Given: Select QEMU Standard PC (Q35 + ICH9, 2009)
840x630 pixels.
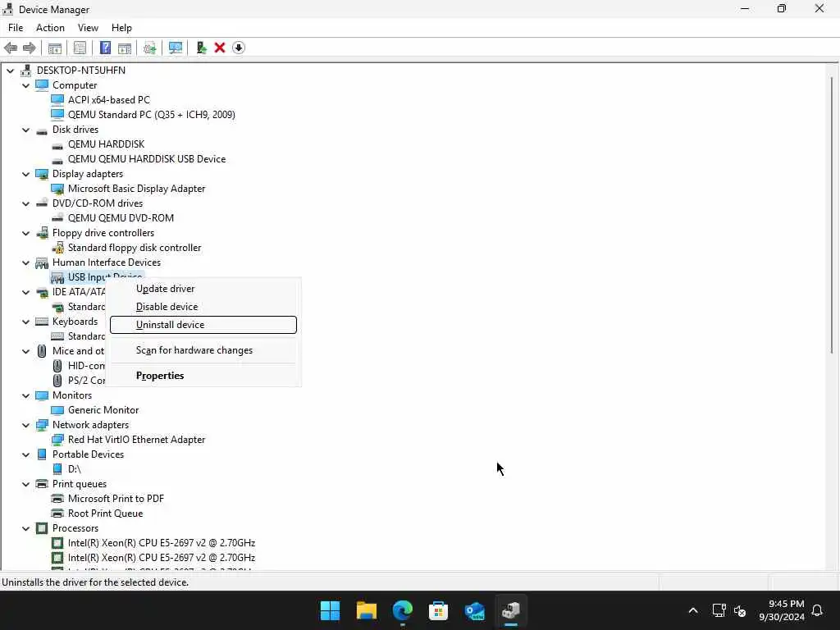Looking at the screenshot, I should (152, 115).
